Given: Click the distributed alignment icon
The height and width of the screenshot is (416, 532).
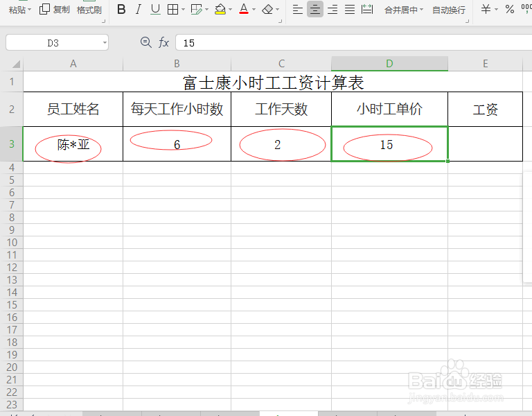Looking at the screenshot, I should [x=367, y=10].
